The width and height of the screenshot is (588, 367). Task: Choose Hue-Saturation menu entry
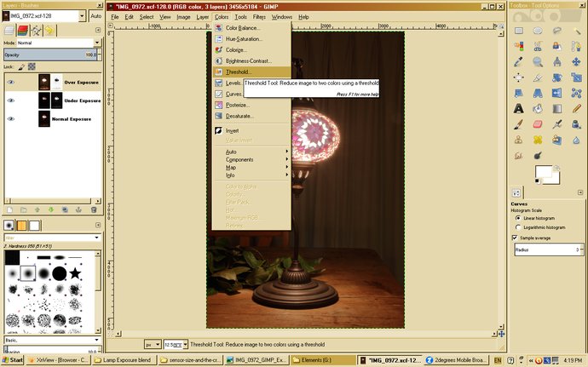pos(251,39)
